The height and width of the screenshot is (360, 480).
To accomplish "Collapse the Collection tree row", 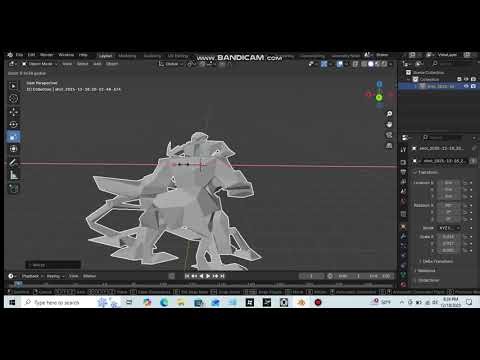I will point(409,79).
